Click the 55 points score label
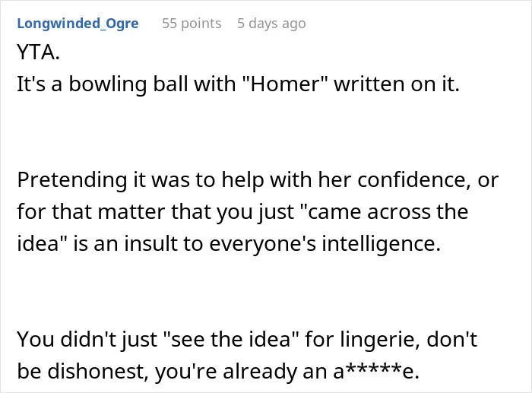Viewport: 532px width, 393px height. tap(192, 24)
